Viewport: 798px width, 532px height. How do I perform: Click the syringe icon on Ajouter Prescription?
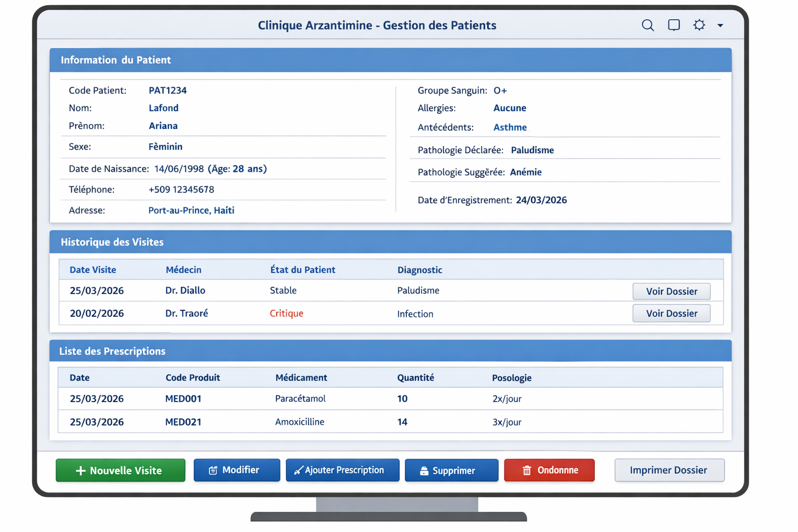(298, 471)
